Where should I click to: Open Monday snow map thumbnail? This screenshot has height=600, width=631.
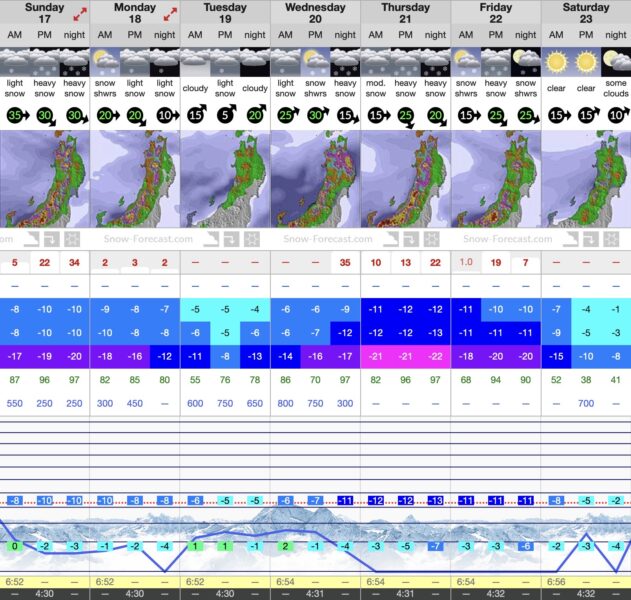coord(135,179)
